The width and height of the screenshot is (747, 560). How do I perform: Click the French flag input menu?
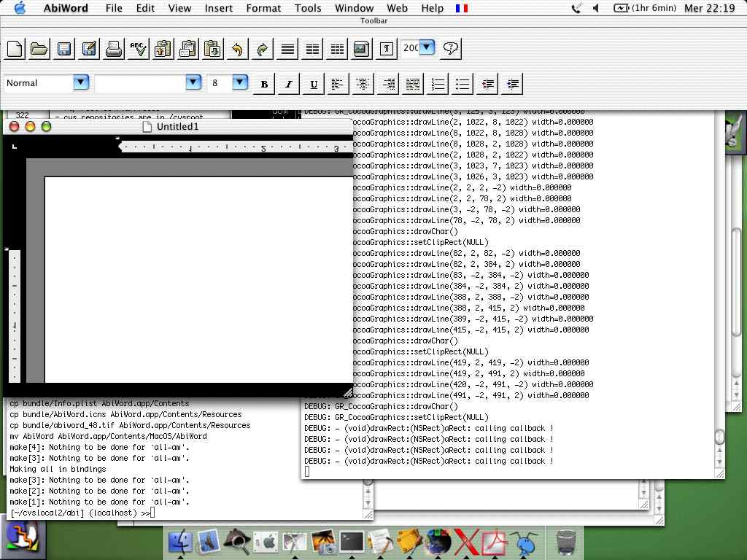tap(462, 8)
